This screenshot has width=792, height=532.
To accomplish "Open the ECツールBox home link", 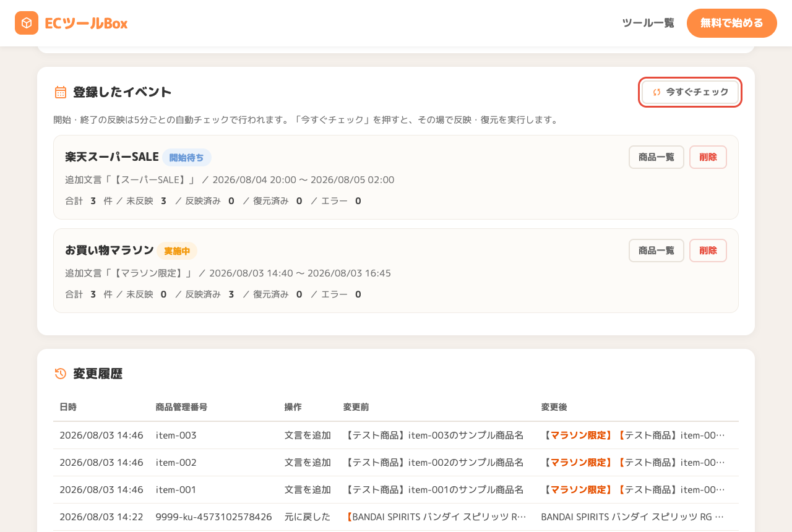I will [x=71, y=23].
